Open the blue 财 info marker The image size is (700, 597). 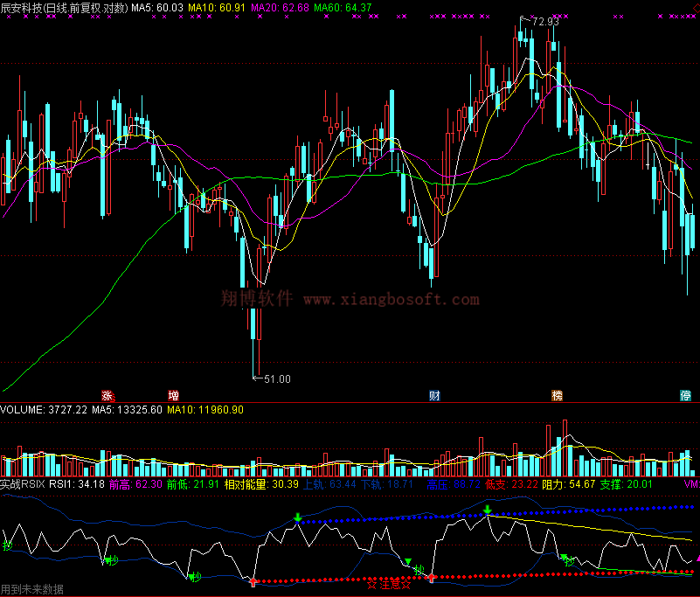pos(434,395)
